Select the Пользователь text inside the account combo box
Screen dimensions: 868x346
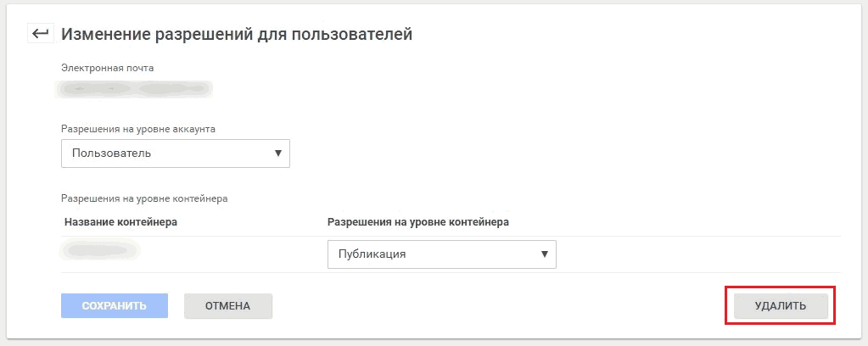111,153
